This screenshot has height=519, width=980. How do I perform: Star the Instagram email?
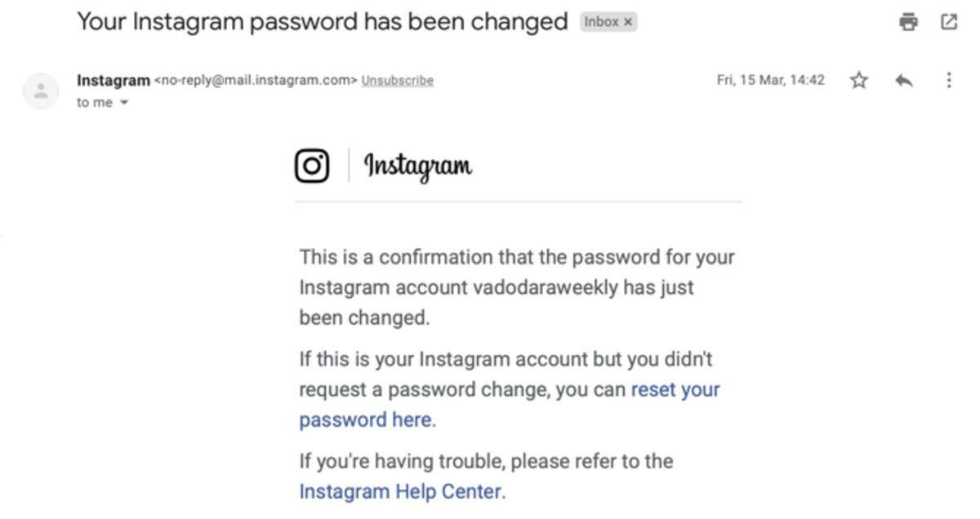(x=858, y=79)
